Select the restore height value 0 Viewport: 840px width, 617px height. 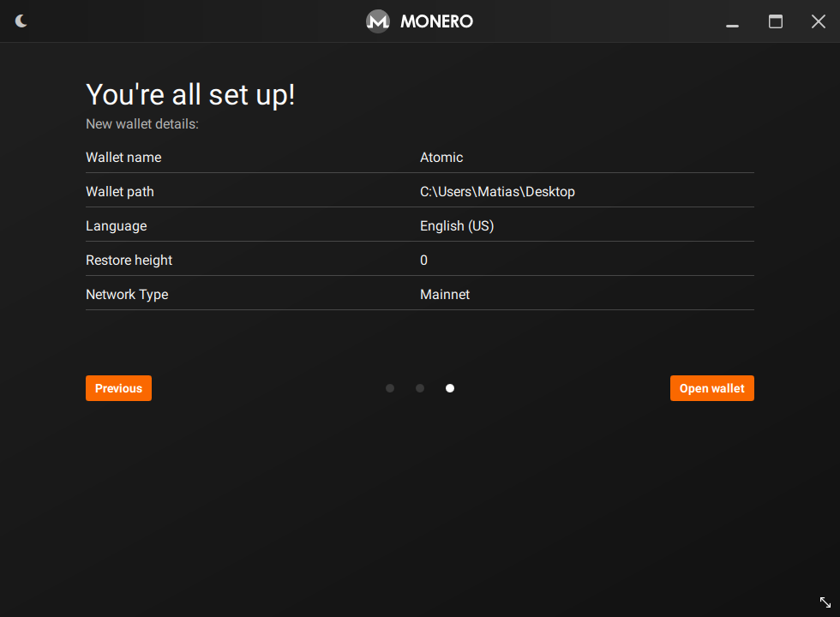pos(423,261)
